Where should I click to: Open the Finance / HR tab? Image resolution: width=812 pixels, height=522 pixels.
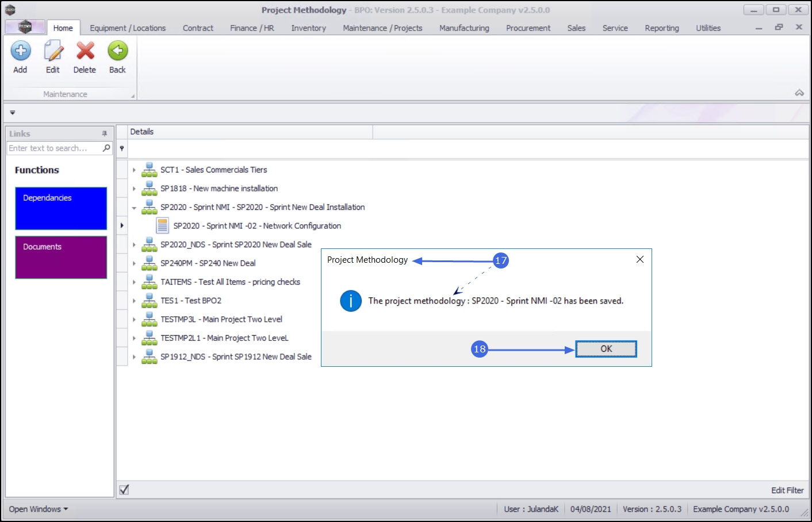point(252,28)
